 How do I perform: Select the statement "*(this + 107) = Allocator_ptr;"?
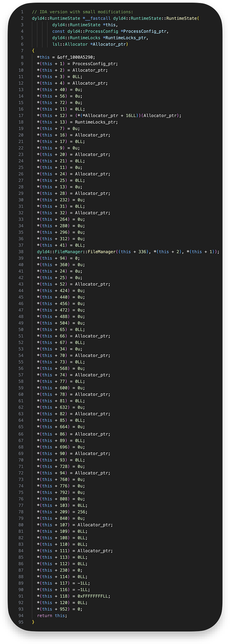point(75,525)
